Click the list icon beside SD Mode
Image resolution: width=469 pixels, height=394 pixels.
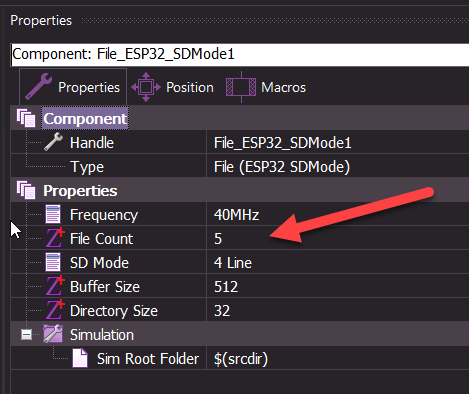click(53, 262)
